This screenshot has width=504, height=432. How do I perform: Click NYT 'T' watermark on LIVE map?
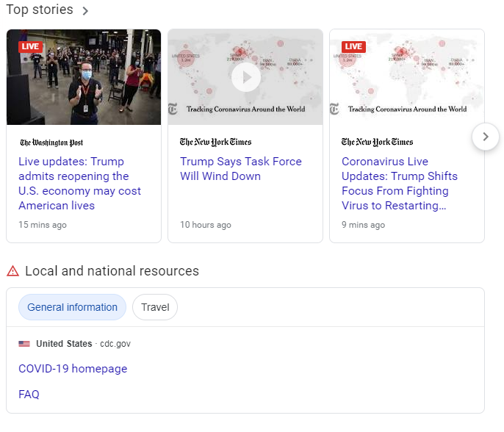coord(334,109)
